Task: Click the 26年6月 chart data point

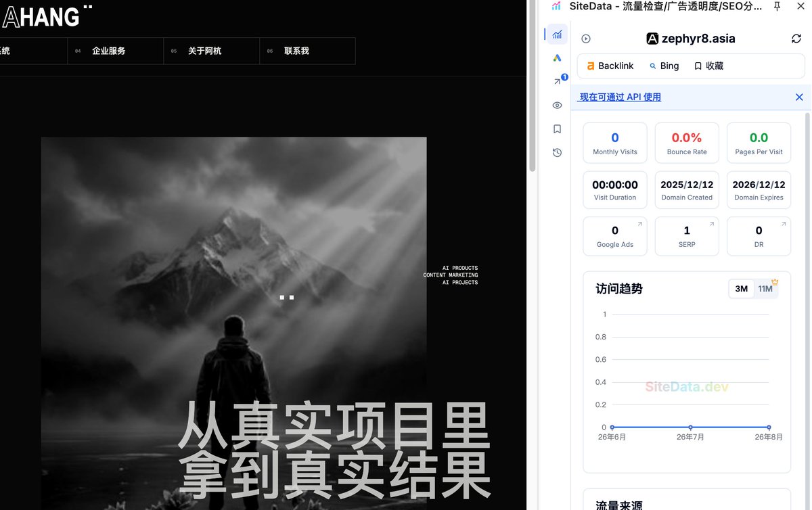Action: (x=612, y=427)
